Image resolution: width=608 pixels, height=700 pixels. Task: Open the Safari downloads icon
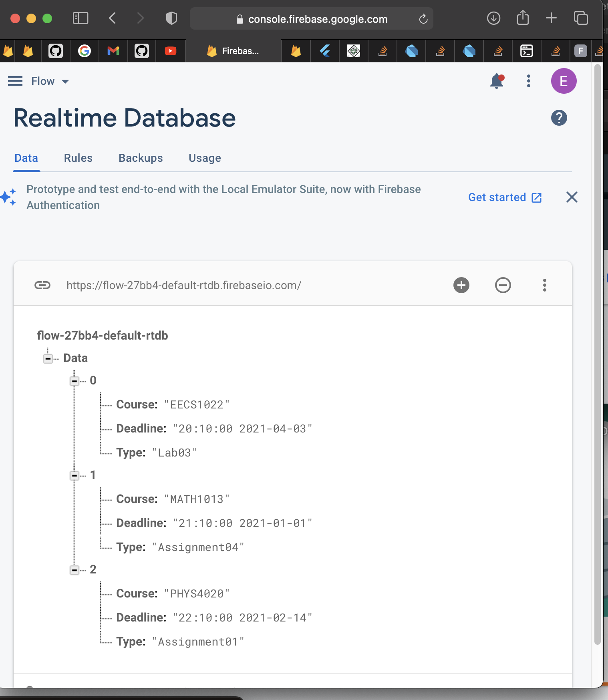[493, 18]
